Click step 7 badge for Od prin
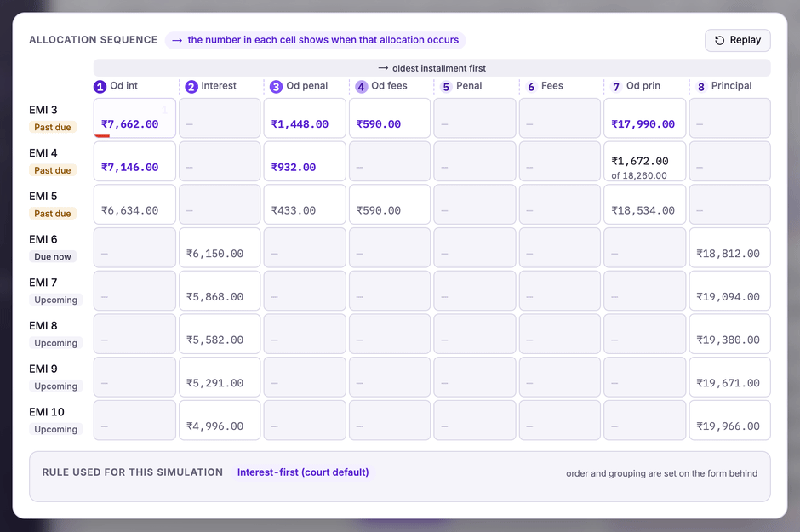 pos(616,87)
